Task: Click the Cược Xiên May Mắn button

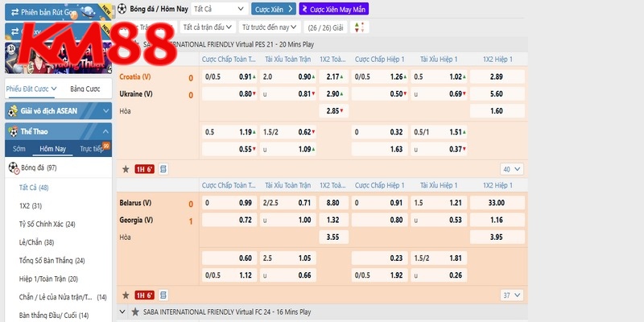Action: pyautogui.click(x=334, y=9)
